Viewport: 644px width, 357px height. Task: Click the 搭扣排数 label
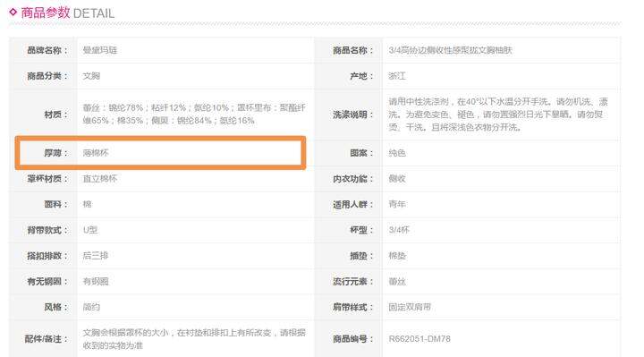coord(47,256)
